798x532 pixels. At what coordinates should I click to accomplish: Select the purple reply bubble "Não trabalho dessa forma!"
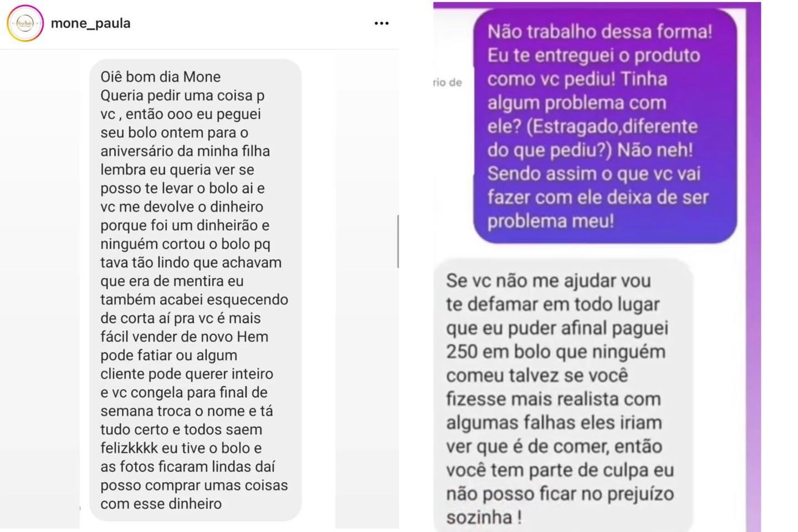[605, 126]
